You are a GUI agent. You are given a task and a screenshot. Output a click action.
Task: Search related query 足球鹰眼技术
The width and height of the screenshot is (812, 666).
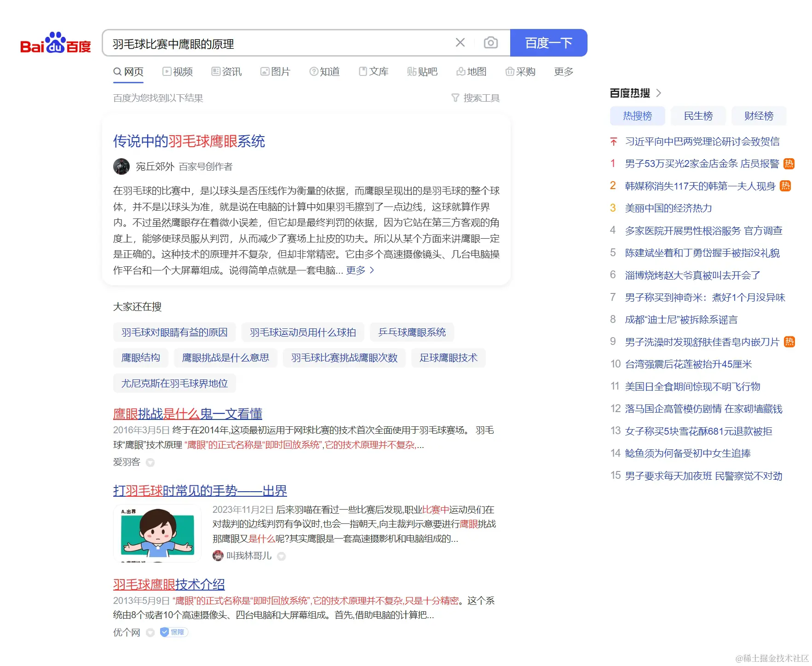[x=449, y=358]
